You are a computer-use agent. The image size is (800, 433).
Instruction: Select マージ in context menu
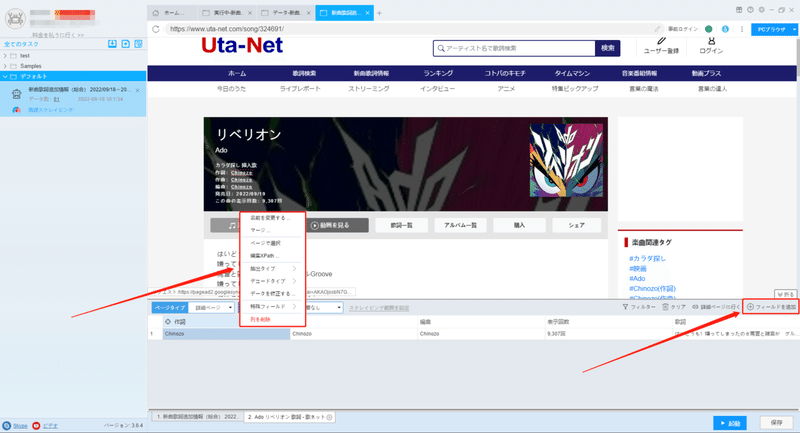[x=260, y=230]
